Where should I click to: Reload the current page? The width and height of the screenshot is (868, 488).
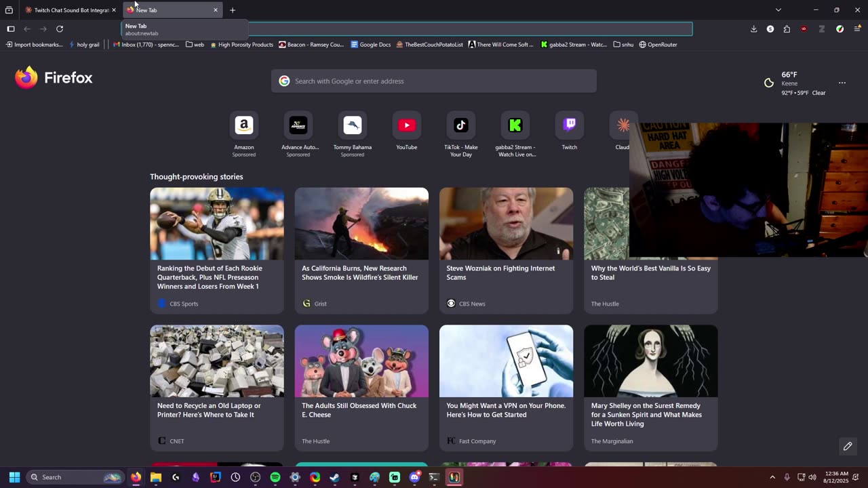[60, 29]
